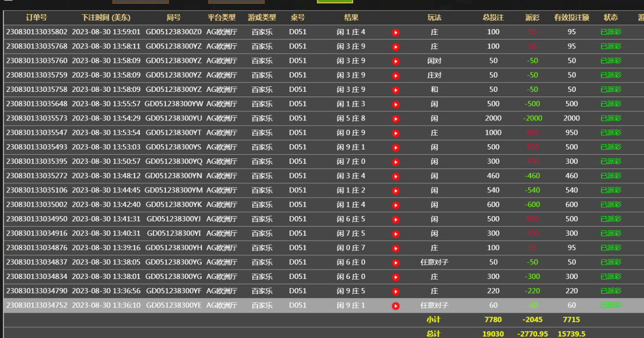The image size is (644, 338).
Task: Select the 和 bet type cell
Action: pos(434,89)
